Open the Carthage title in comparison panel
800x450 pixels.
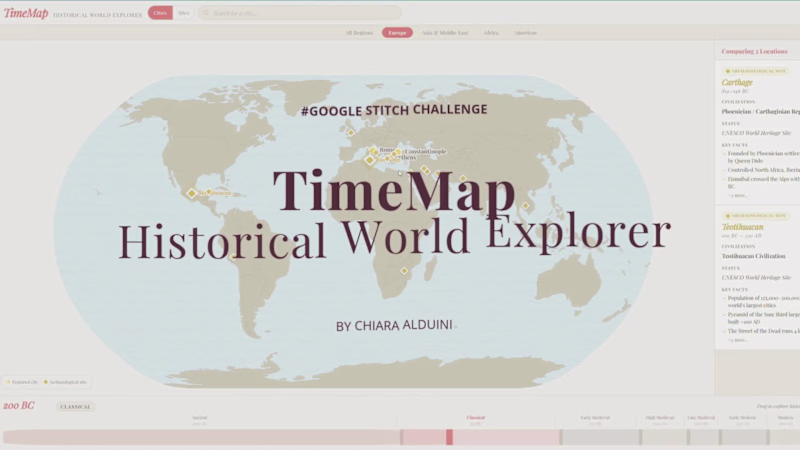(737, 83)
